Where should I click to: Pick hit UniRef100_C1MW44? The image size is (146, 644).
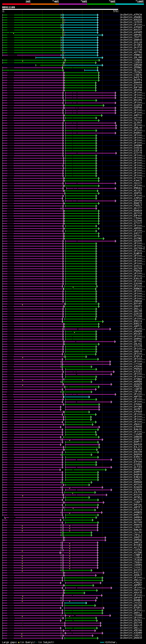[131, 60]
